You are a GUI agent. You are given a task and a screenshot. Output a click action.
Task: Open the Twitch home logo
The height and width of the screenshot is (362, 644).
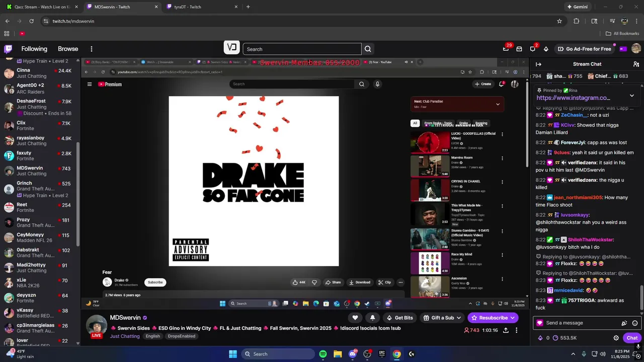coord(8,49)
